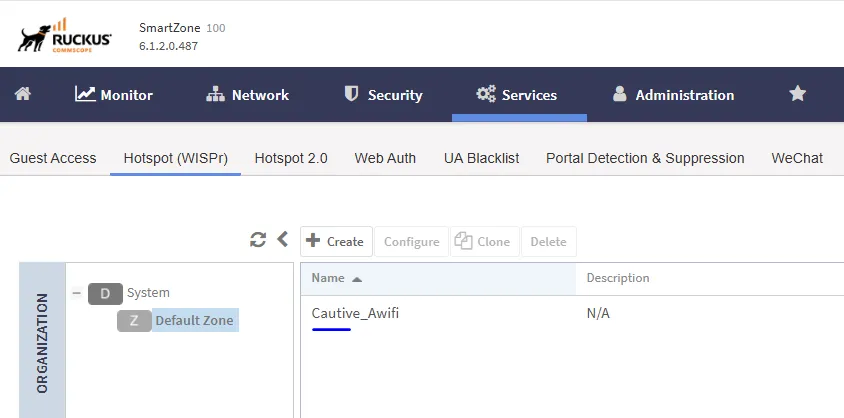The image size is (844, 418).
Task: Click the System domain D icon
Action: 105,294
